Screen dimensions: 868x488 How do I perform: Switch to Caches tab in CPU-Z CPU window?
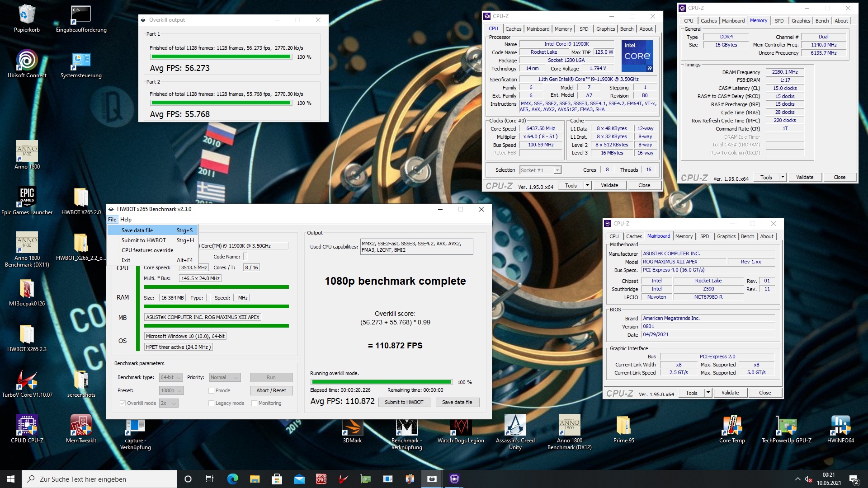pos(513,29)
